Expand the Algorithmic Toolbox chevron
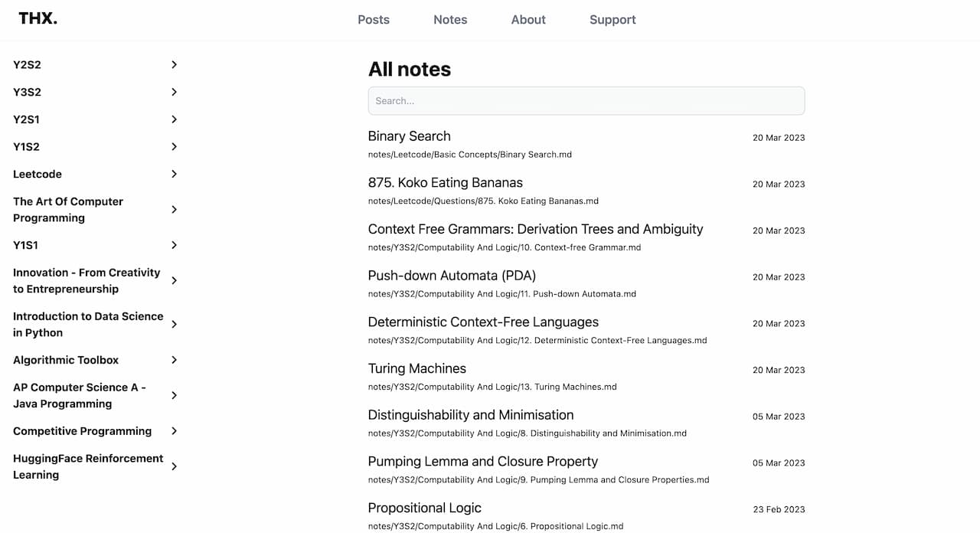 [x=174, y=360]
